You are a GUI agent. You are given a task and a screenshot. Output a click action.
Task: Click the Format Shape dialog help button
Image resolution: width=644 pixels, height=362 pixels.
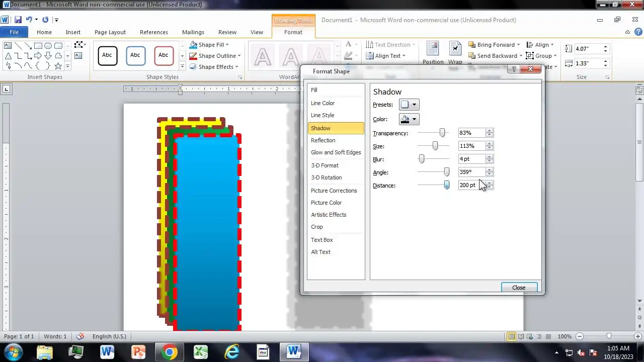point(514,69)
